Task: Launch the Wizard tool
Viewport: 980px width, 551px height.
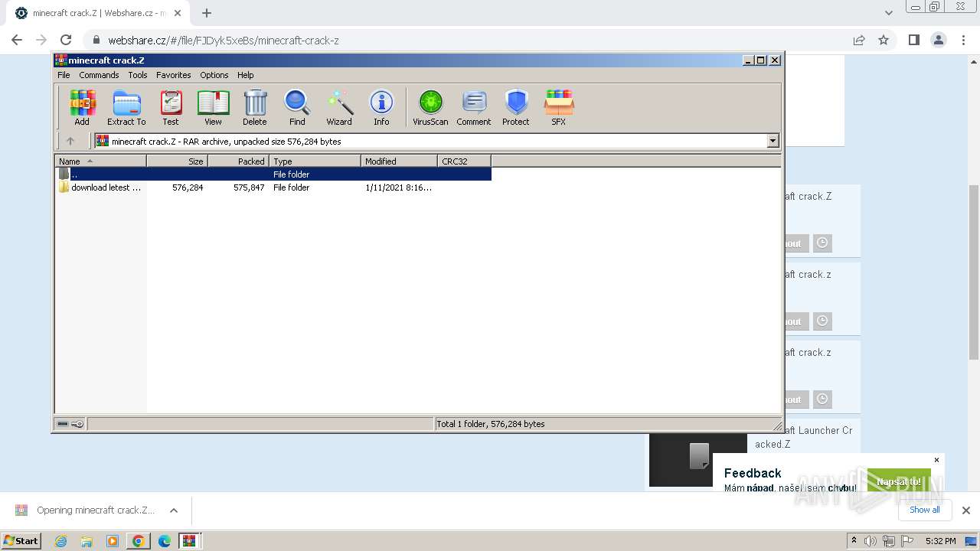Action: coord(339,107)
